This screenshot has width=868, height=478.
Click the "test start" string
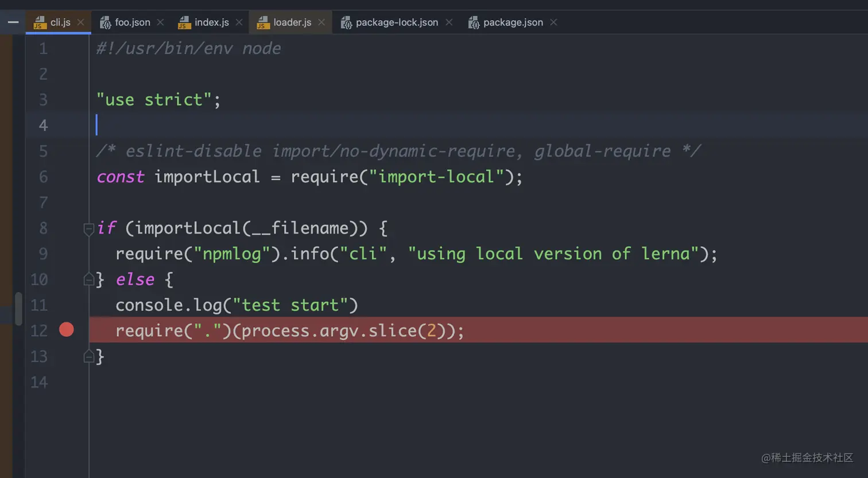point(290,305)
